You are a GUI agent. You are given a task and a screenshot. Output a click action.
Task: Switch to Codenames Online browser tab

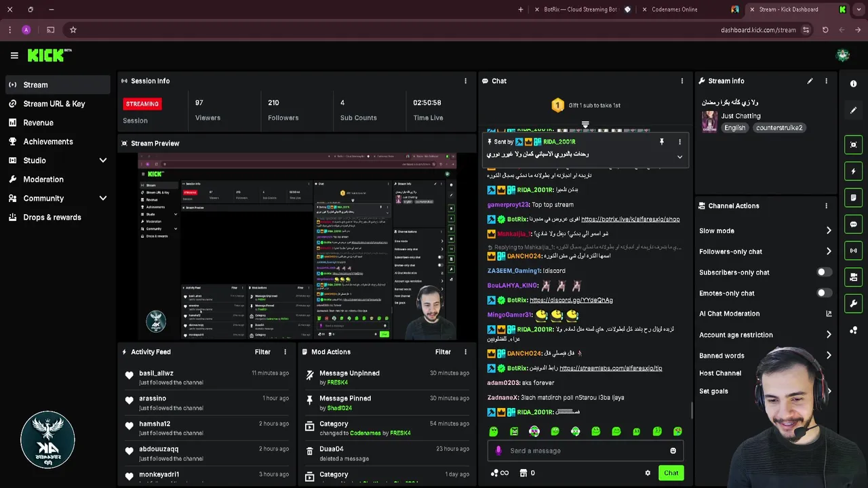[x=674, y=9]
